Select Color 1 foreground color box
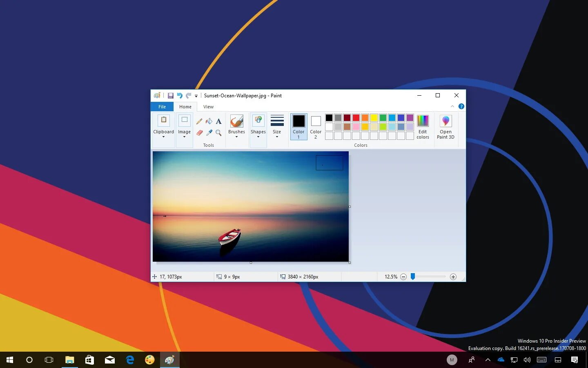Image resolution: width=588 pixels, height=368 pixels. [x=298, y=127]
